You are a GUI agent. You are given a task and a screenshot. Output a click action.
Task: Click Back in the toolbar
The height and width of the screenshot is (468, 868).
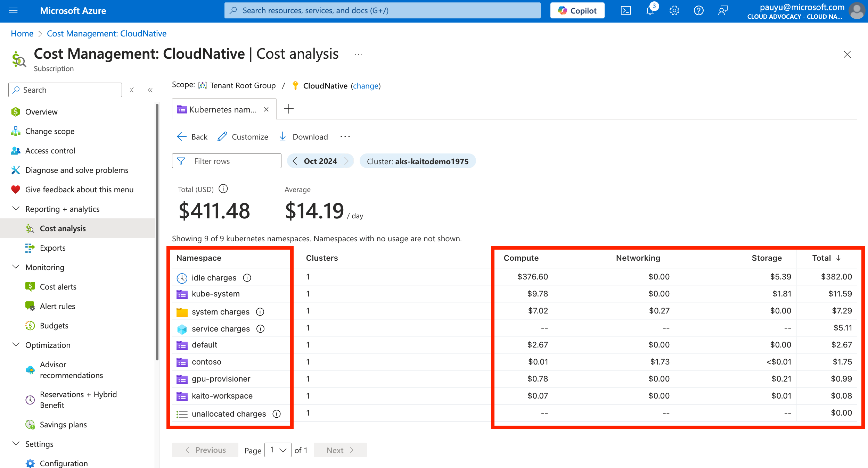[192, 137]
